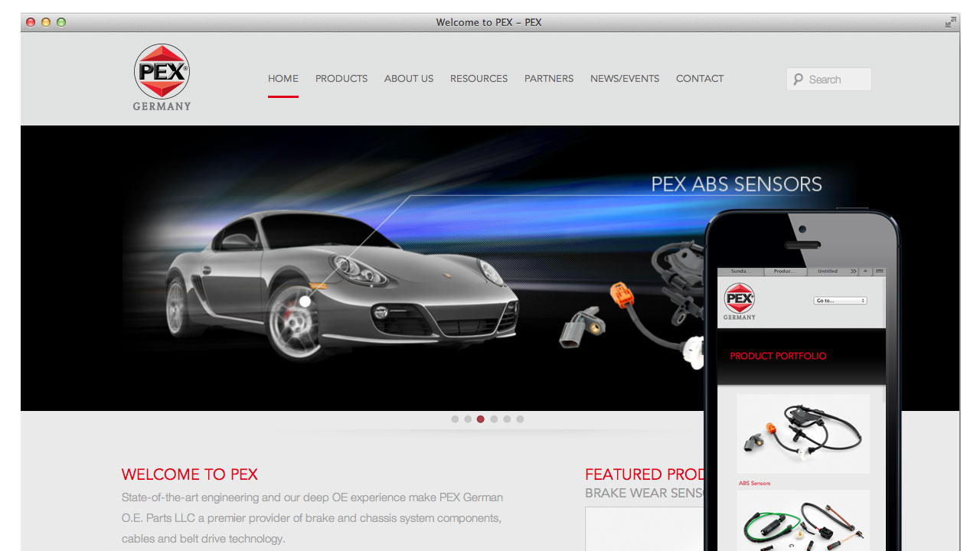Go to CONTACT page
The image size is (980, 551).
point(700,79)
